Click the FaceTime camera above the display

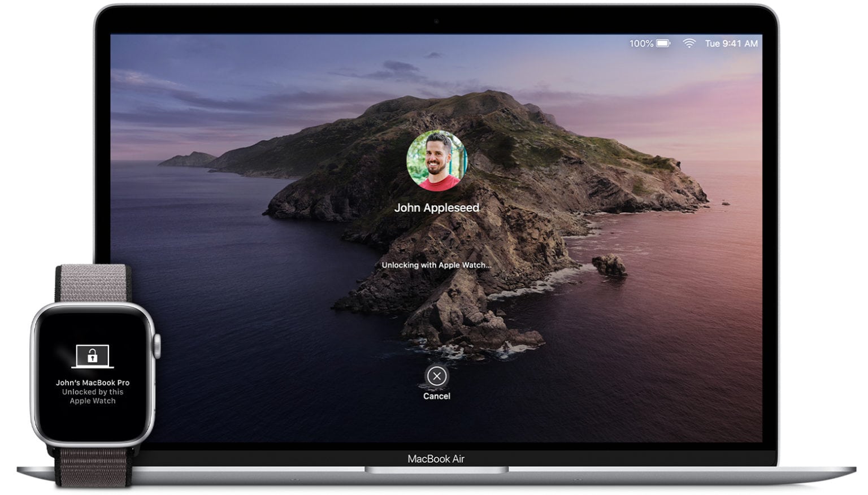[x=436, y=21]
